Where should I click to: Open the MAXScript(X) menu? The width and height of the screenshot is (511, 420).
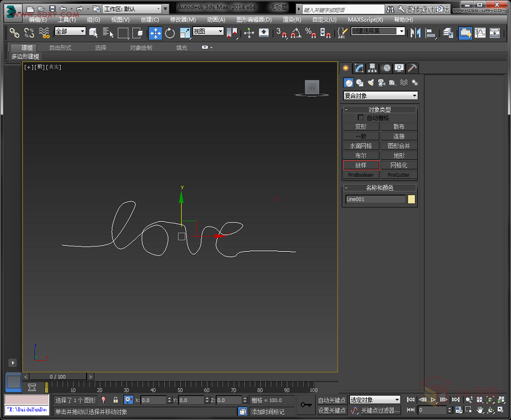(x=366, y=20)
